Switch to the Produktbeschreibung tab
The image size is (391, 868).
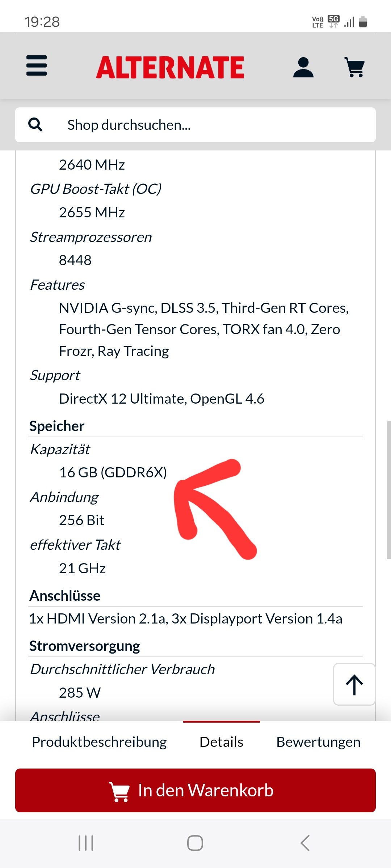coord(99,742)
